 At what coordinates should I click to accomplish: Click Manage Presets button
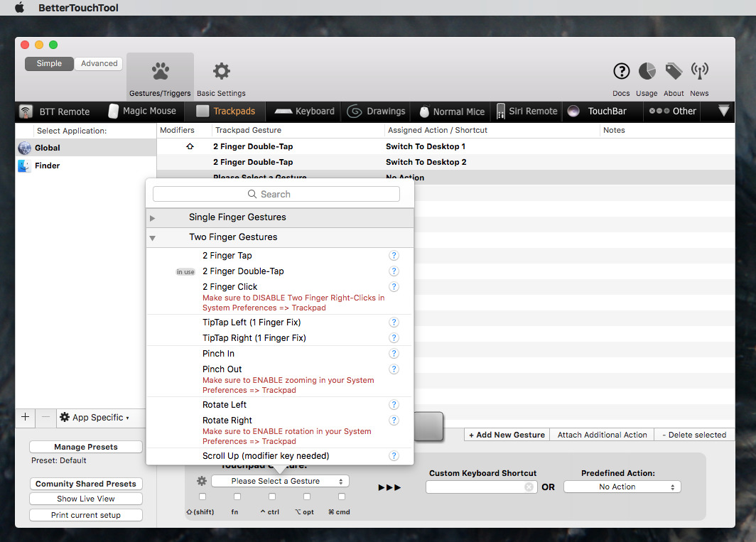click(86, 447)
